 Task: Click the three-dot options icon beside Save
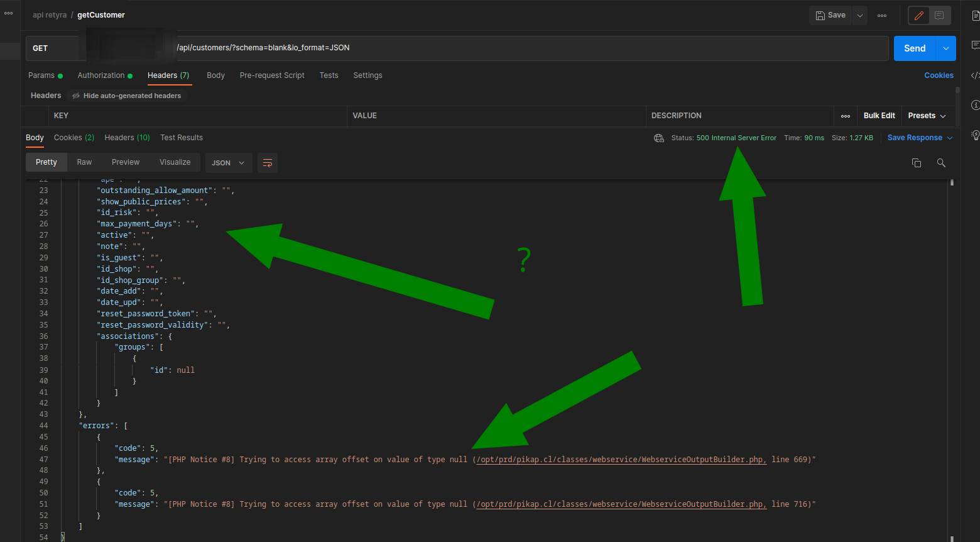pos(881,15)
